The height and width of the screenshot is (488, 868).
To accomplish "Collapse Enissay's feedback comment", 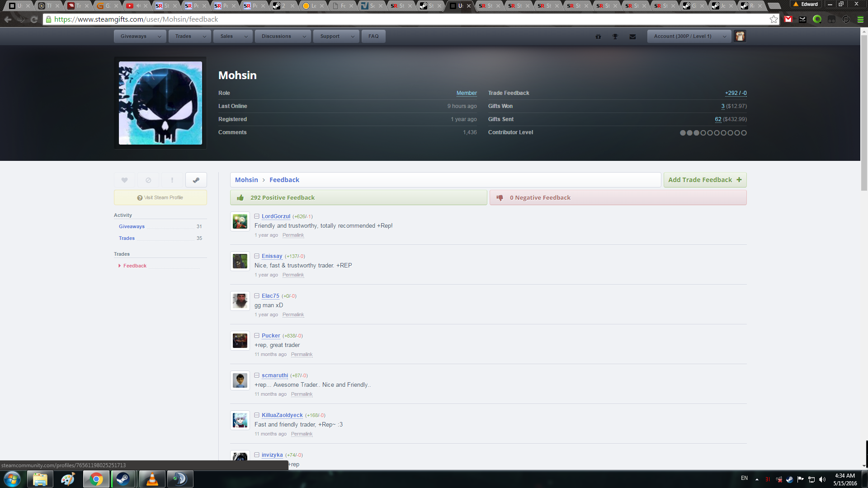I will click(x=257, y=256).
